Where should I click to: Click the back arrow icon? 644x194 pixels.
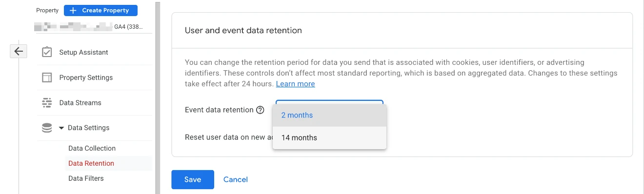18,51
